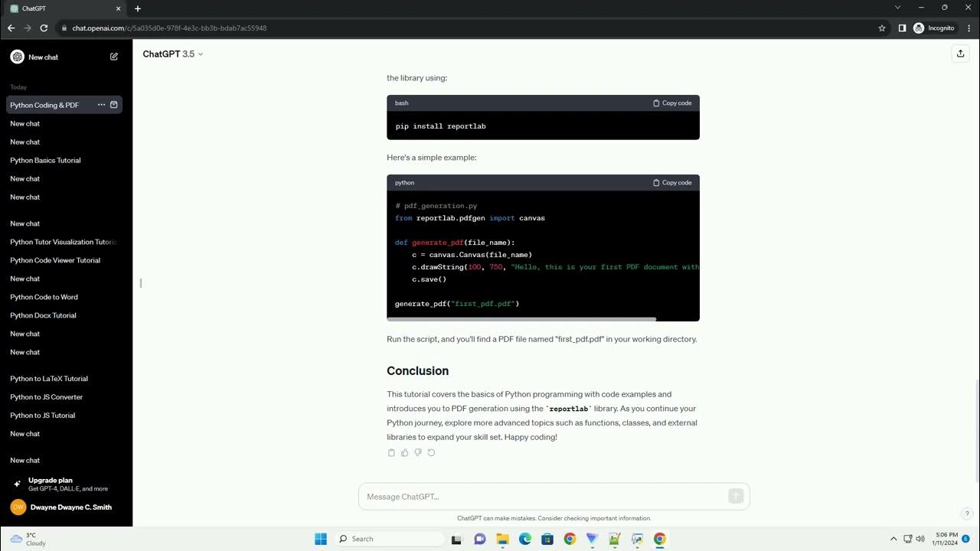Click the DW user avatar
This screenshot has width=980, height=551.
pyautogui.click(x=18, y=507)
